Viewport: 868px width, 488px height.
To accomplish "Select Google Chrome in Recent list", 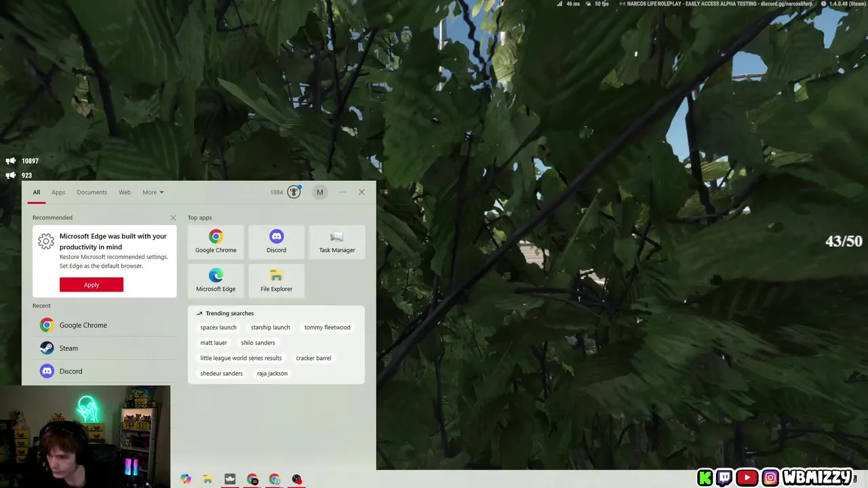I will tap(105, 325).
